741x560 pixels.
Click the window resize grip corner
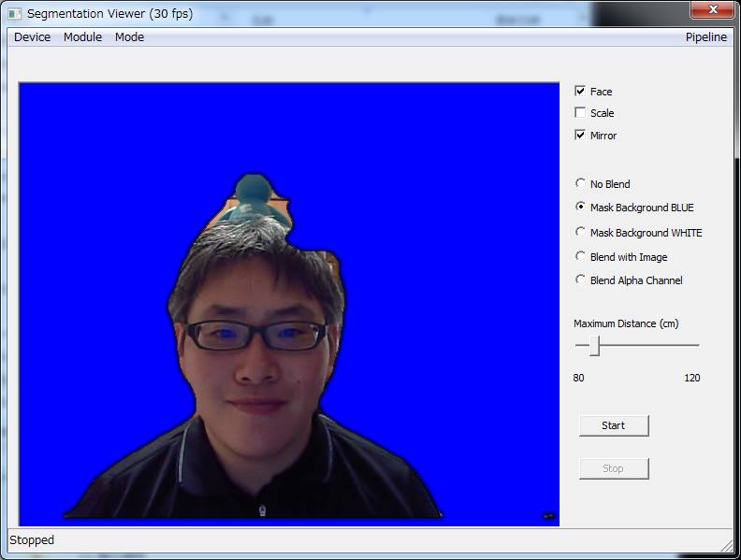click(x=727, y=545)
